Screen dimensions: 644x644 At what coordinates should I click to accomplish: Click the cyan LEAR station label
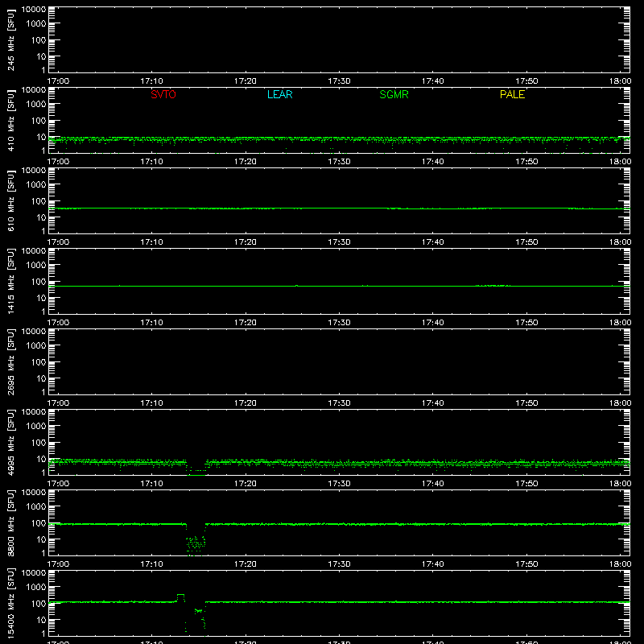279,94
